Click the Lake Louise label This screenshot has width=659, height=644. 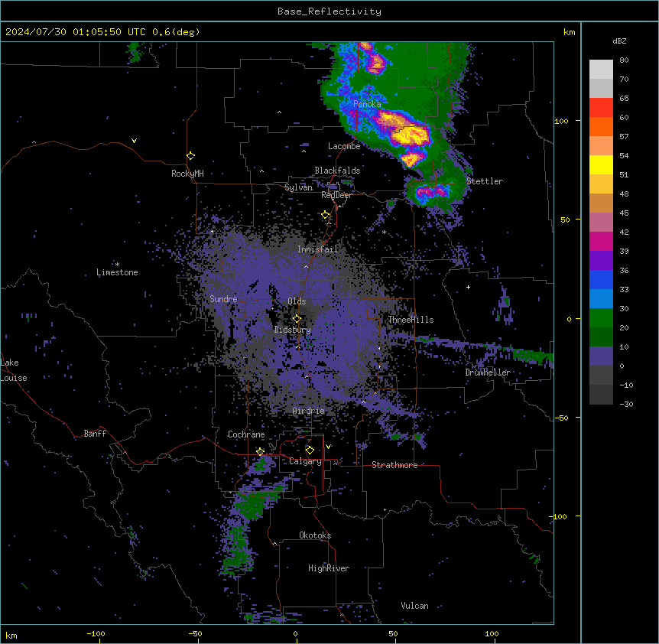pyautogui.click(x=14, y=370)
